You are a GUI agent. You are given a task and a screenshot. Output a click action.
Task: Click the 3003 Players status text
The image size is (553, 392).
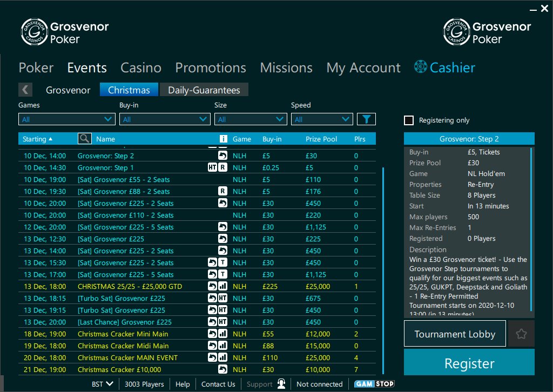[x=144, y=384]
